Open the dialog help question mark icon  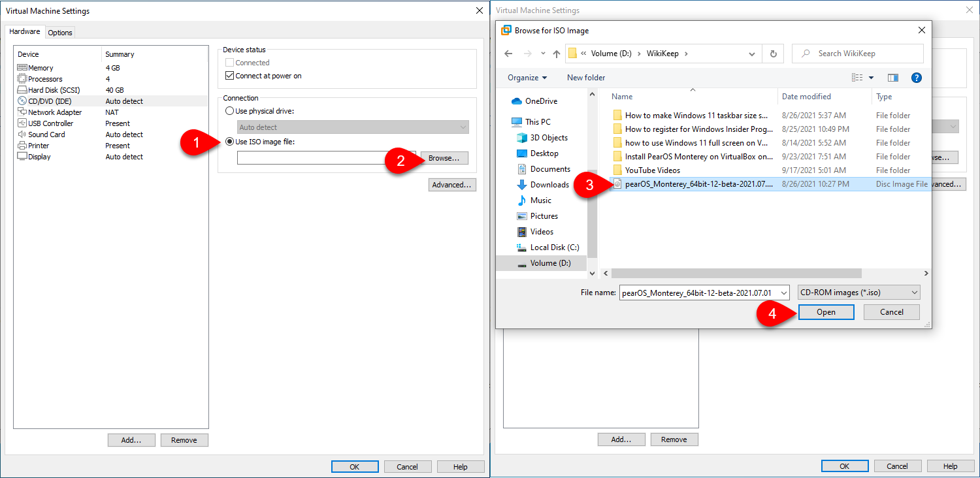[x=916, y=78]
